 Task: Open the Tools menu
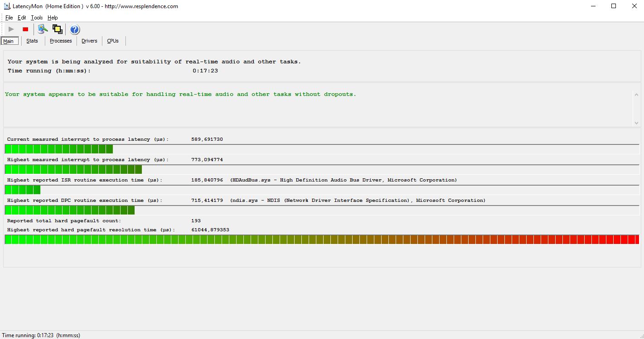(x=37, y=18)
